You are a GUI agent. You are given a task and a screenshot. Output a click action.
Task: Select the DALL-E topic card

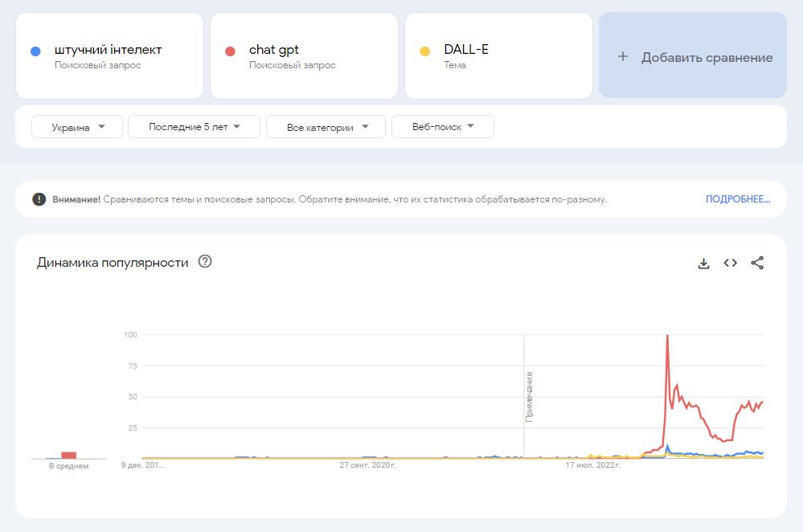tap(498, 55)
